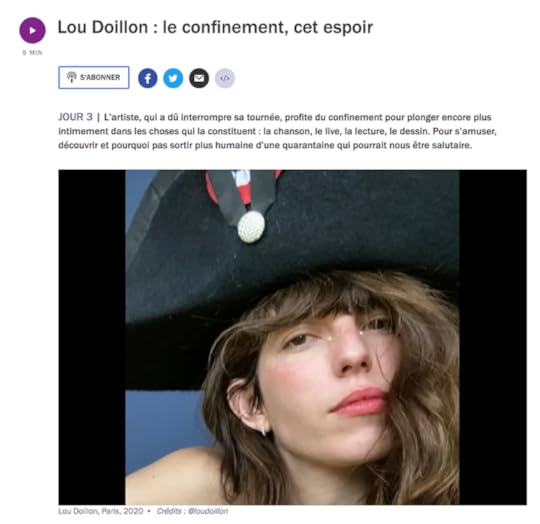Open the @loudoillon credits link

point(208,511)
